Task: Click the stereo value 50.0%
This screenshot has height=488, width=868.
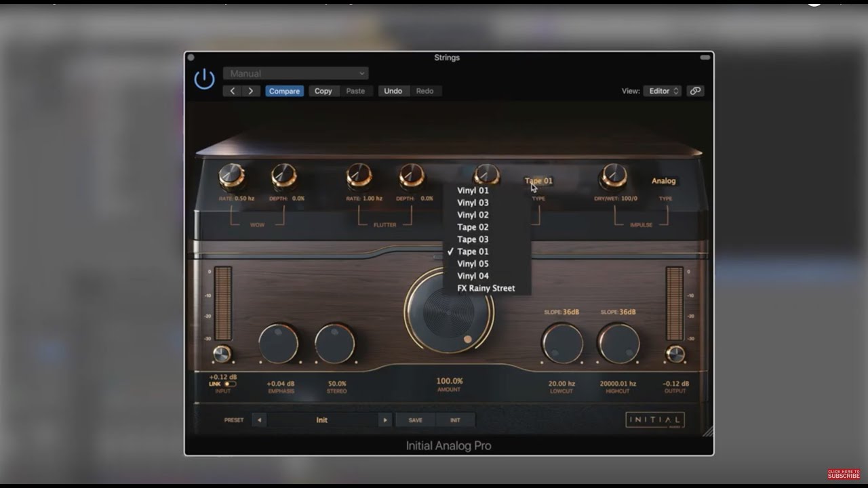Action: (337, 384)
